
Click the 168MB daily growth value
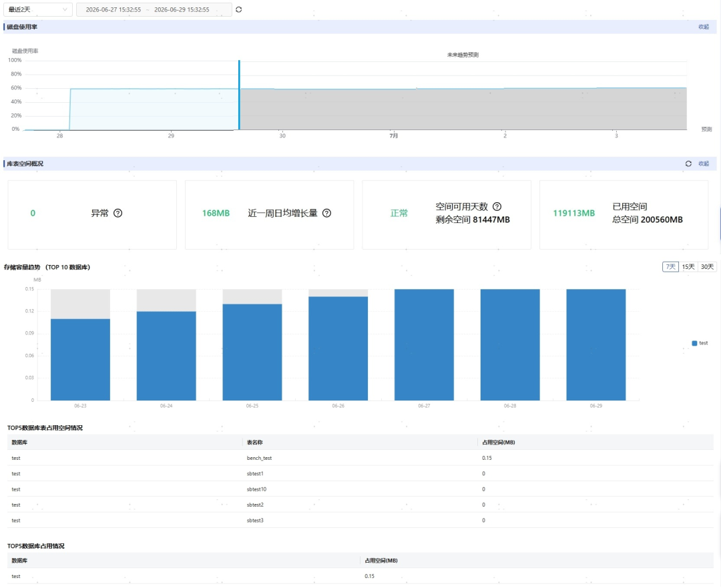pos(216,214)
